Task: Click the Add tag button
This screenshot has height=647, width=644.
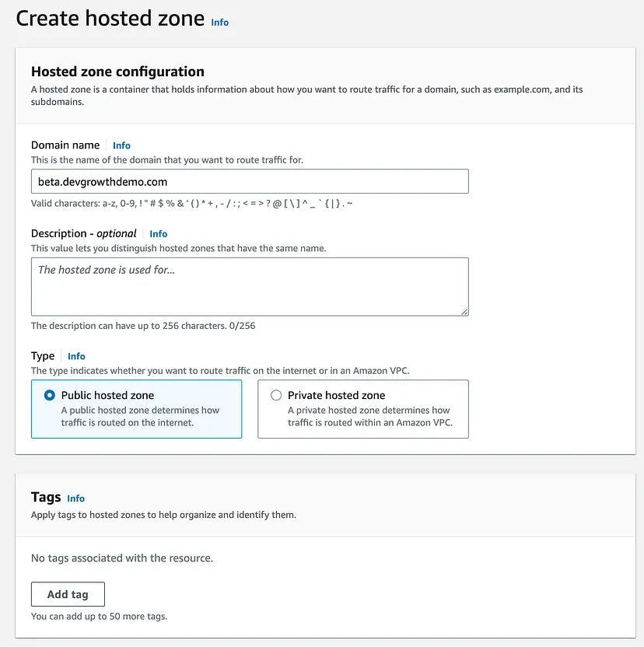Action: pos(68,593)
